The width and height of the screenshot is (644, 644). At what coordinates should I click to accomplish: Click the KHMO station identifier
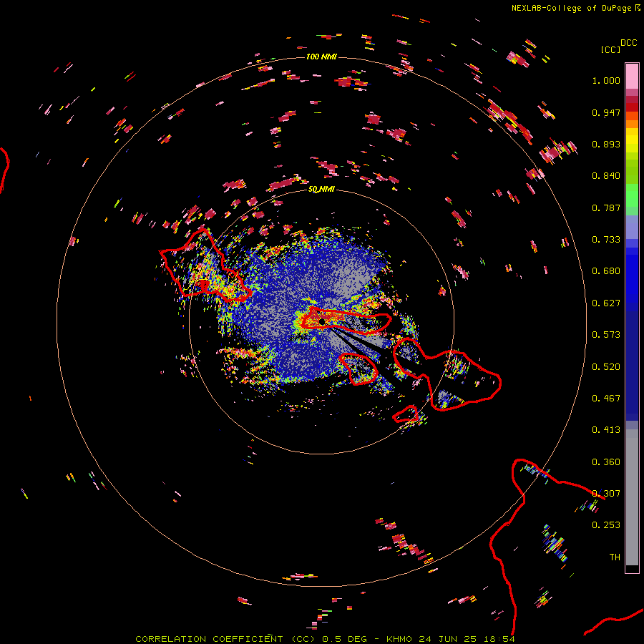pos(399,639)
